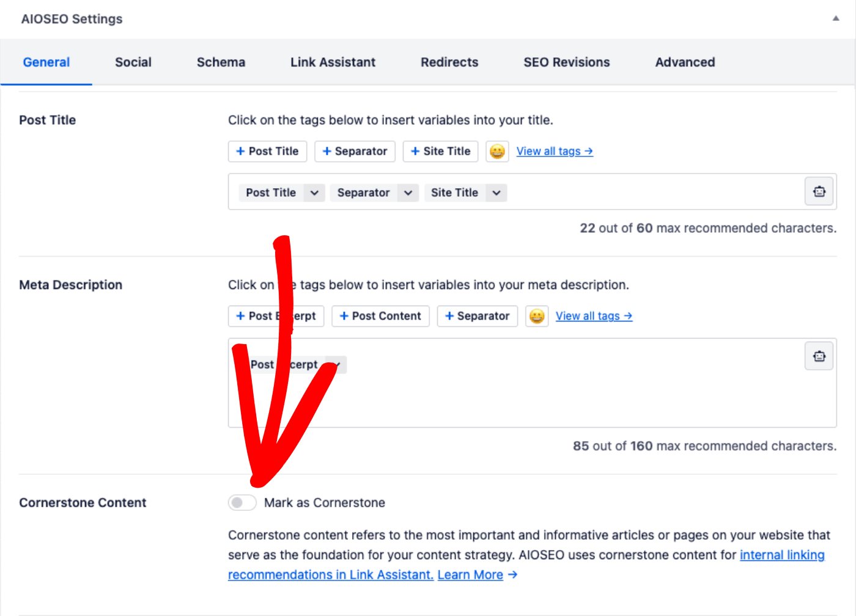
Task: Click the Meta Description label
Action: (70, 285)
